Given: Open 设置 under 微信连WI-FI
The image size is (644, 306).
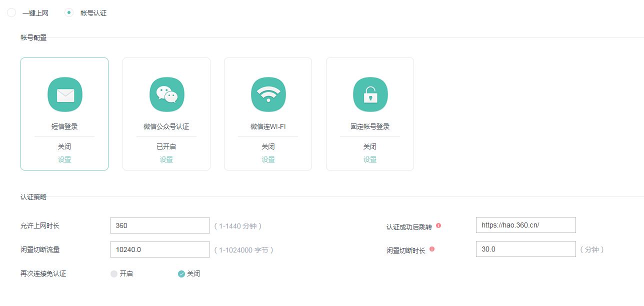Looking at the screenshot, I should (268, 159).
